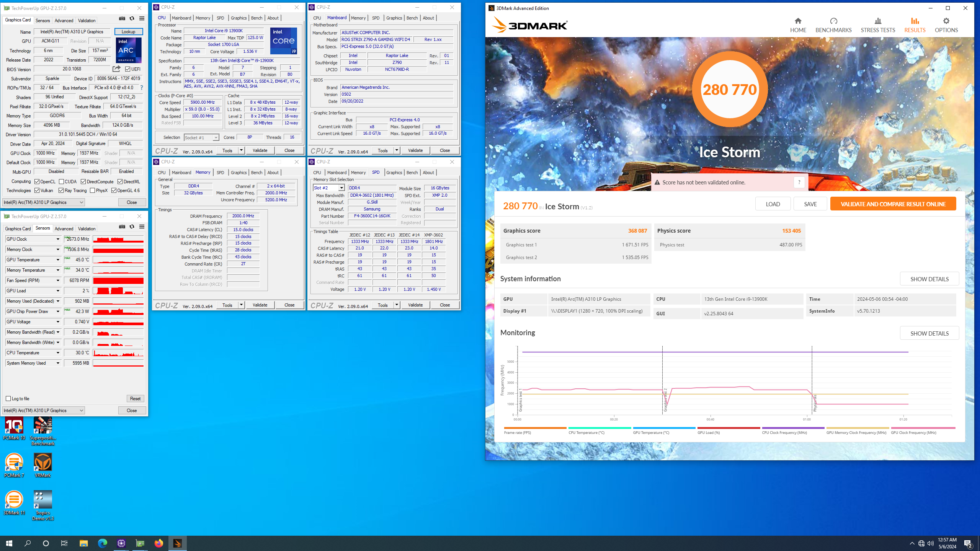The width and height of the screenshot is (980, 551).
Task: Open the hamburger menu in the GPU-Z Sensors window
Action: [142, 227]
